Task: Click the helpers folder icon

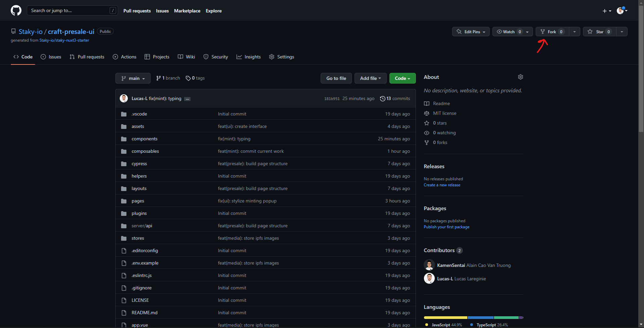Action: tap(124, 176)
